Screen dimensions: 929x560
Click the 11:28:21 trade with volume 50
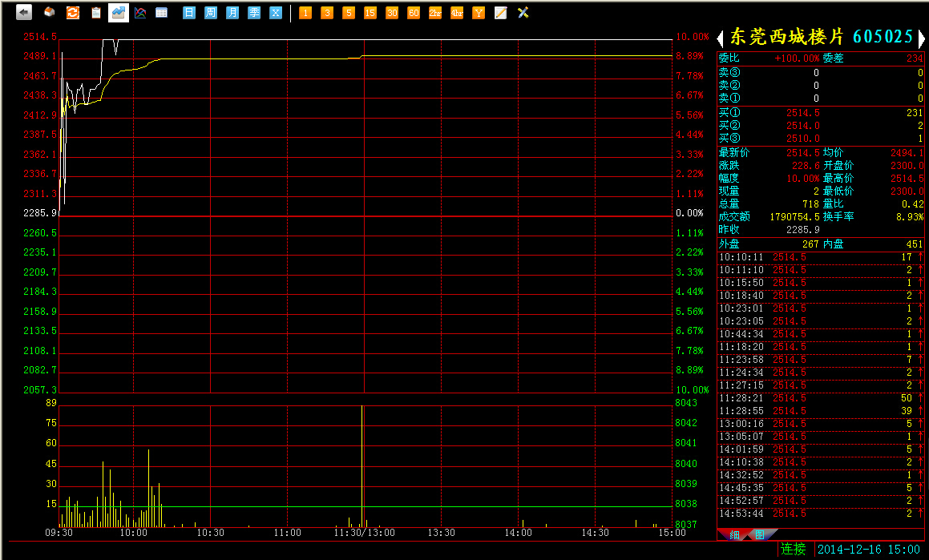click(x=821, y=398)
